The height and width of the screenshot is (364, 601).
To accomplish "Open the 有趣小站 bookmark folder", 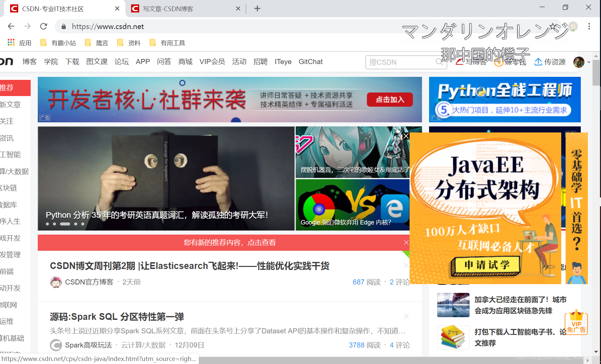I will tap(58, 43).
